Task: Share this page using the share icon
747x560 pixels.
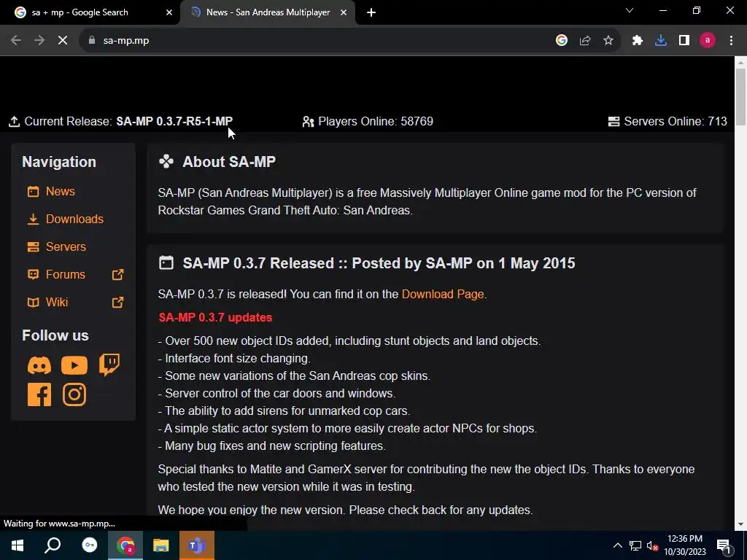Action: 585,41
